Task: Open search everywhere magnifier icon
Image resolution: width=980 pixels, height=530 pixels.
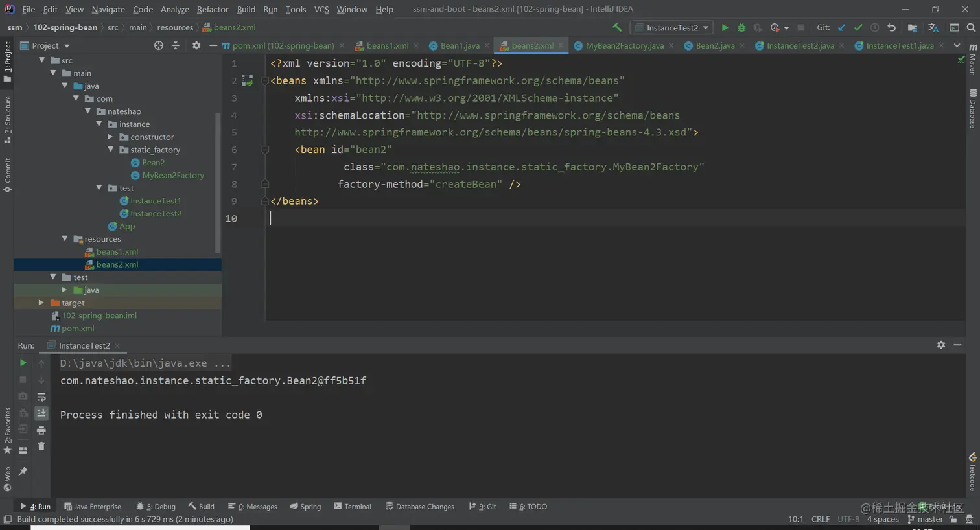Action: click(x=971, y=28)
